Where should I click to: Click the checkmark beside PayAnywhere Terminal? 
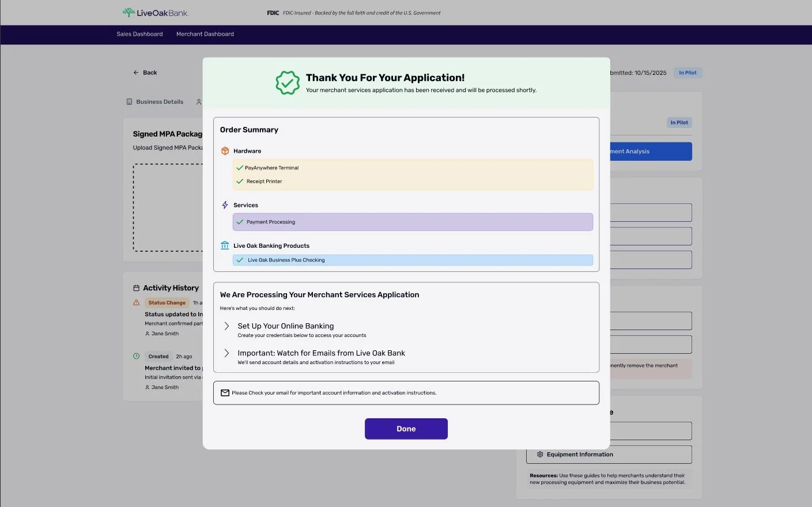(x=240, y=168)
